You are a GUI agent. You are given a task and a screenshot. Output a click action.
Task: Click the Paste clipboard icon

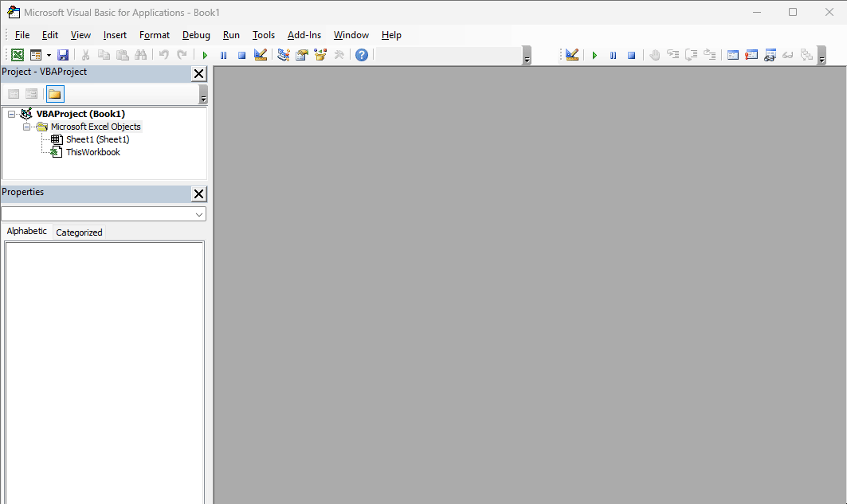tap(123, 55)
